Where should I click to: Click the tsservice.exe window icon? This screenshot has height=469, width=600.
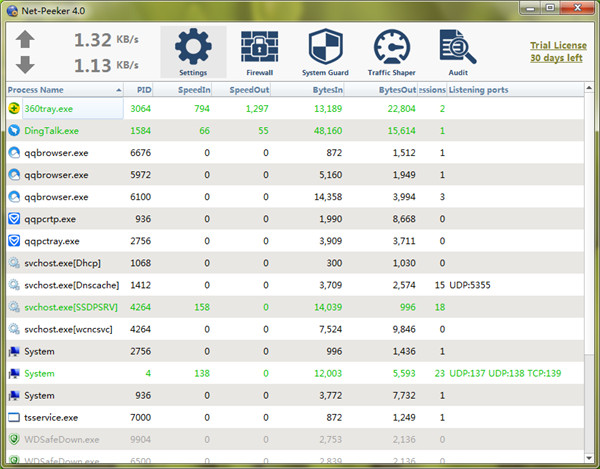pos(14,417)
